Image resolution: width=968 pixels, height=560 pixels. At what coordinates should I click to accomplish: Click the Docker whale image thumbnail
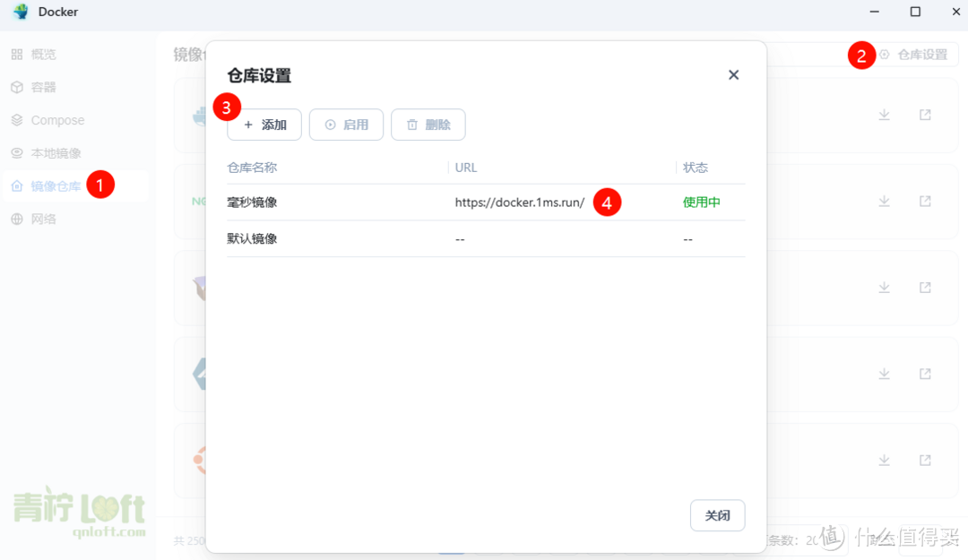(199, 115)
